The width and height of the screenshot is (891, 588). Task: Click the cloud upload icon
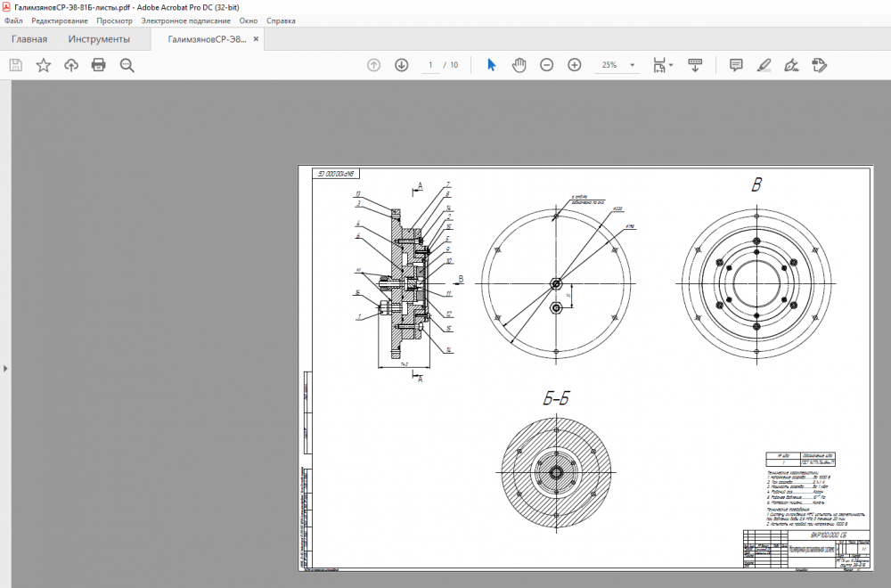pos(71,65)
